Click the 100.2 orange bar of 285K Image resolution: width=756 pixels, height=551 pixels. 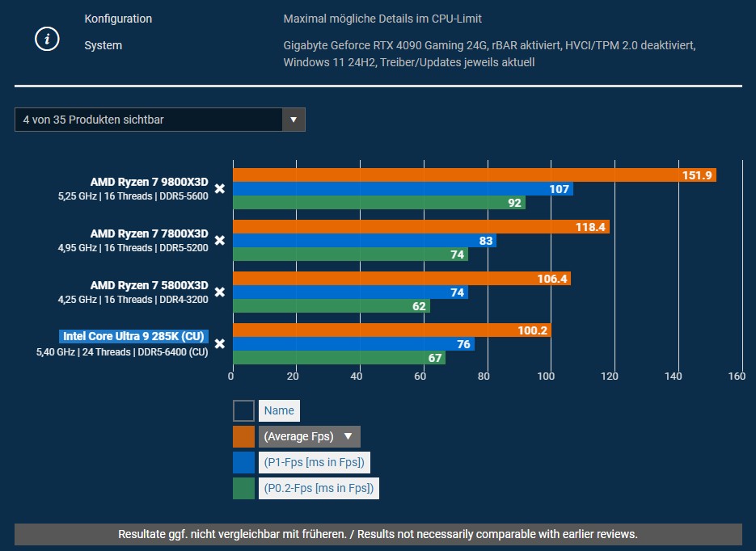[392, 330]
